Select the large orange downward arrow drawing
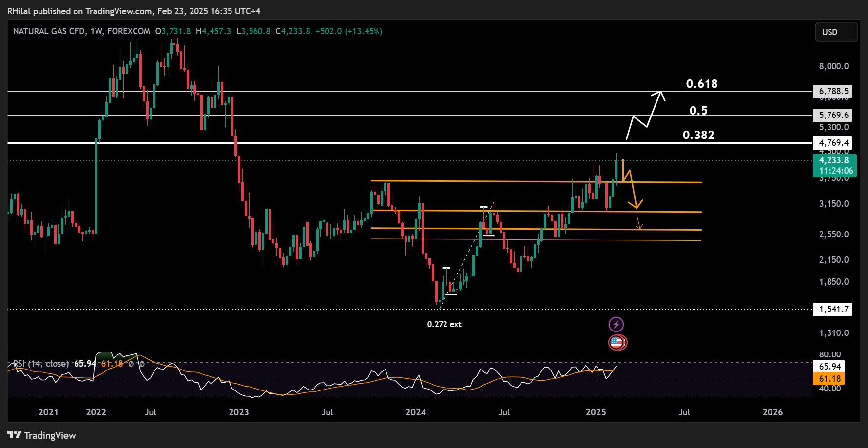The width and height of the screenshot is (868, 448). click(633, 184)
